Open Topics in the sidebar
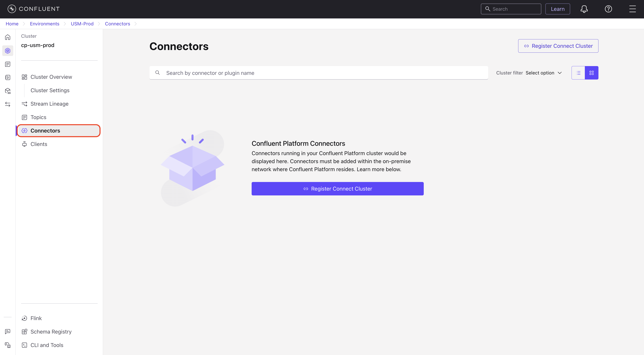644x355 pixels. pos(38,117)
